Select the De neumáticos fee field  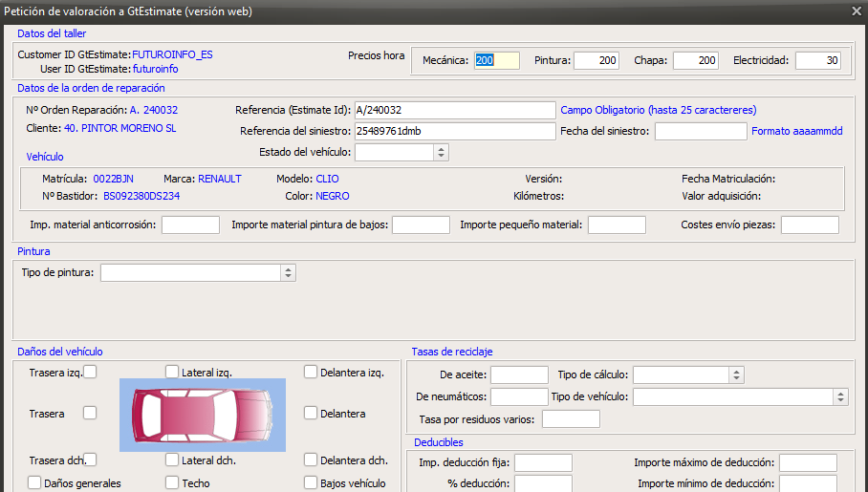coord(519,396)
